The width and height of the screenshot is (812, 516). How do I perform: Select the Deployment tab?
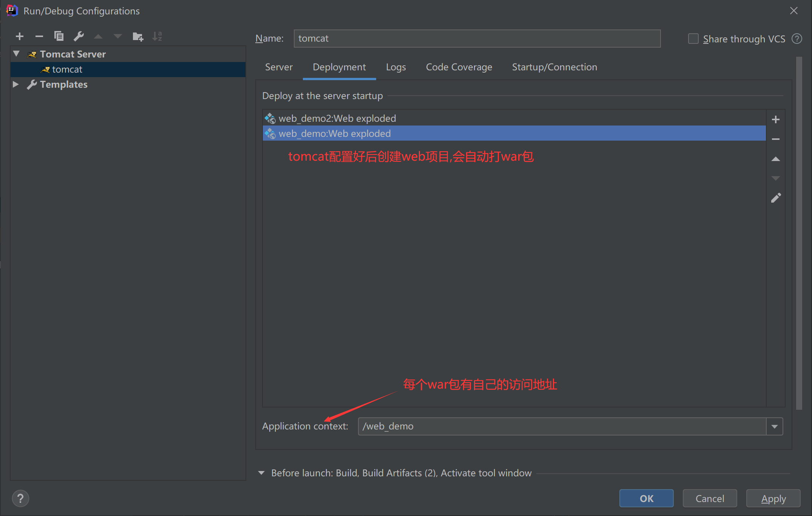pos(339,67)
